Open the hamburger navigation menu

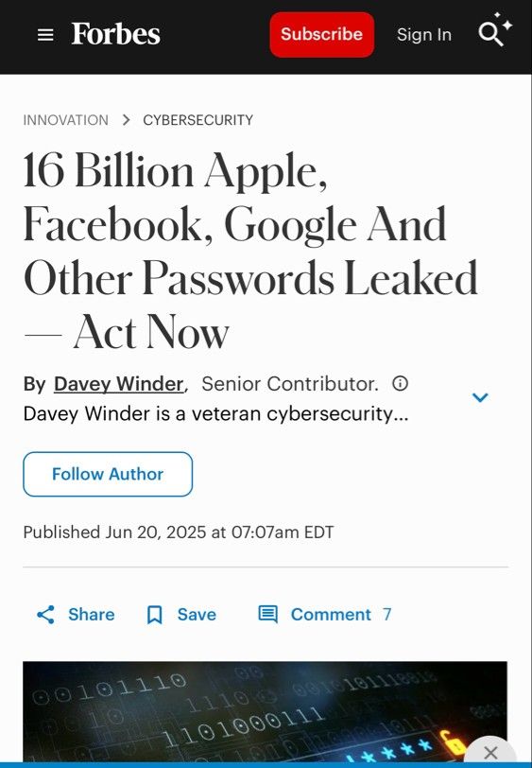coord(45,35)
